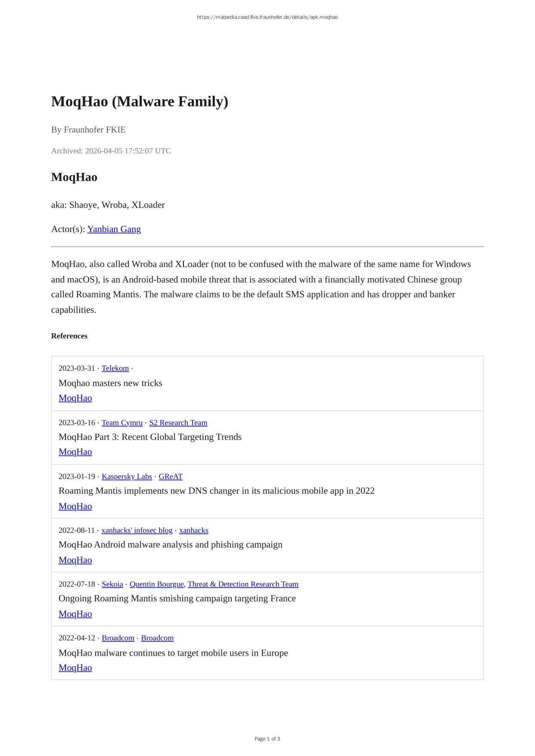The width and height of the screenshot is (535, 756).
Task: Open the Yanbian Gang actor link
Action: click(114, 229)
